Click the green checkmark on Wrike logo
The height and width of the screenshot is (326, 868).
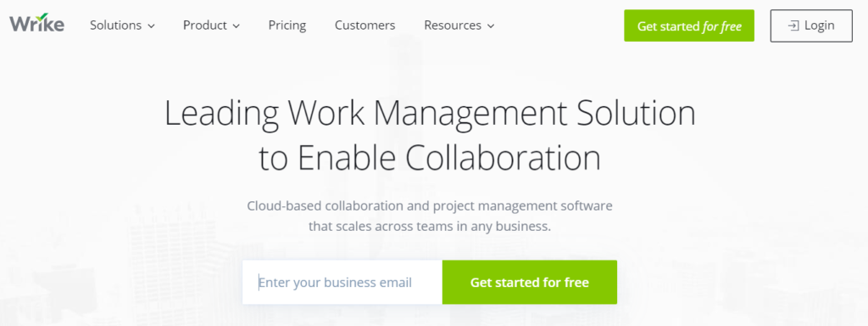42,16
